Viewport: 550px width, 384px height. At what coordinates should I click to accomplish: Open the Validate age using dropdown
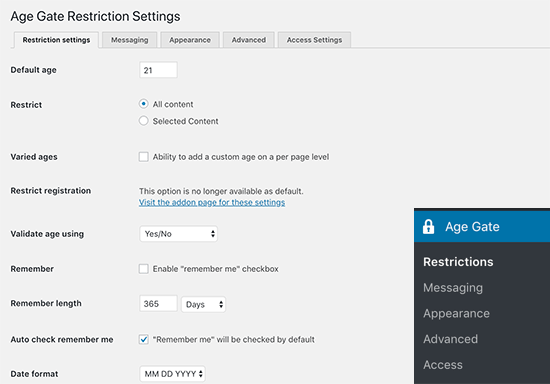(x=179, y=234)
